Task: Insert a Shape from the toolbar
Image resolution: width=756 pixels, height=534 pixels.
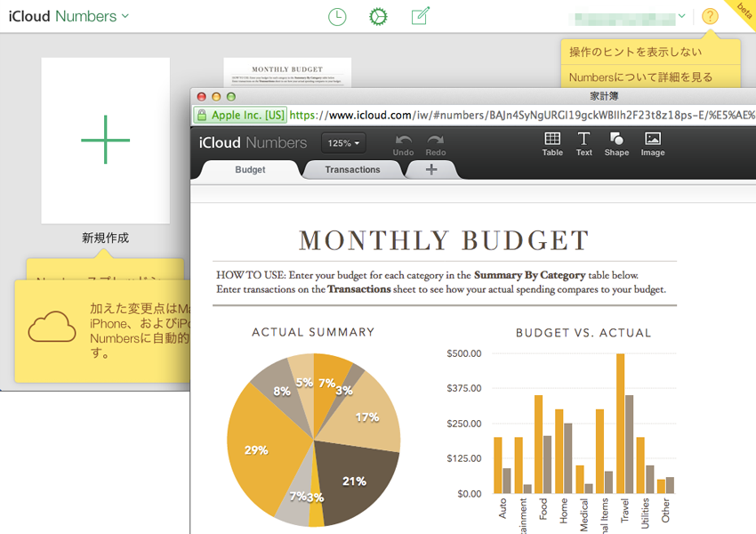Action: (616, 144)
